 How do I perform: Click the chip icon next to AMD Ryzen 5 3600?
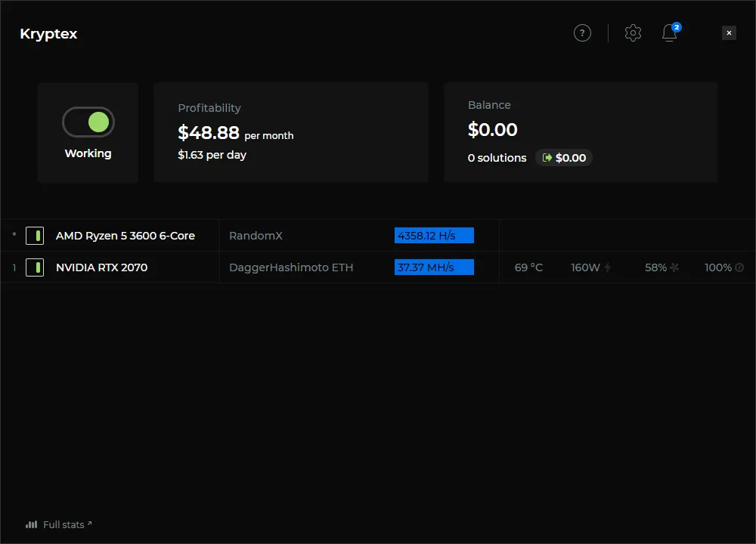pyautogui.click(x=35, y=235)
